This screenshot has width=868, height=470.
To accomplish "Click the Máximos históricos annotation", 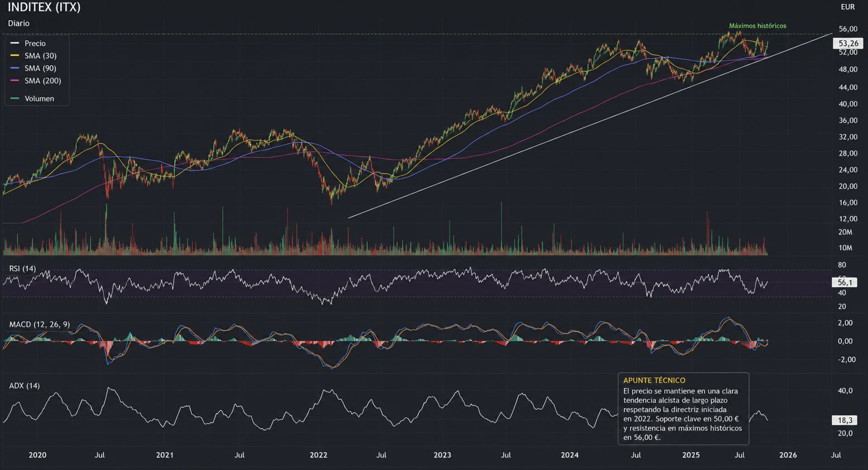I will (757, 26).
